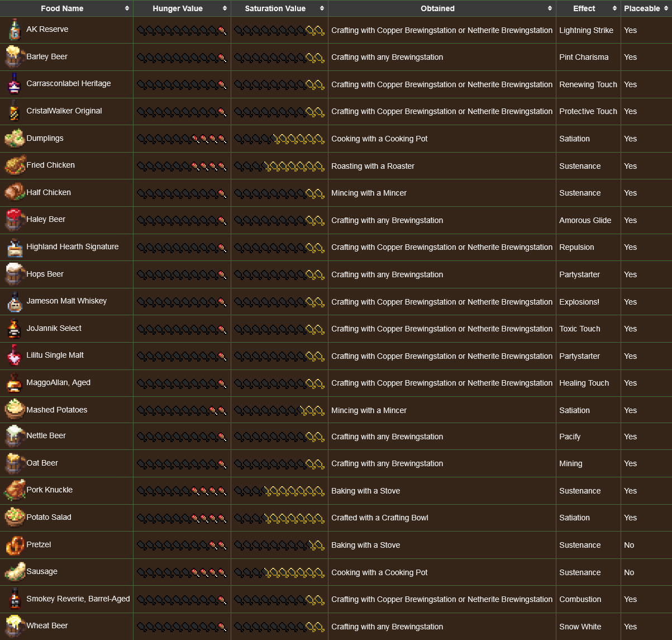The height and width of the screenshot is (640, 672).
Task: Select the Dumplings food icon
Action: click(x=15, y=139)
